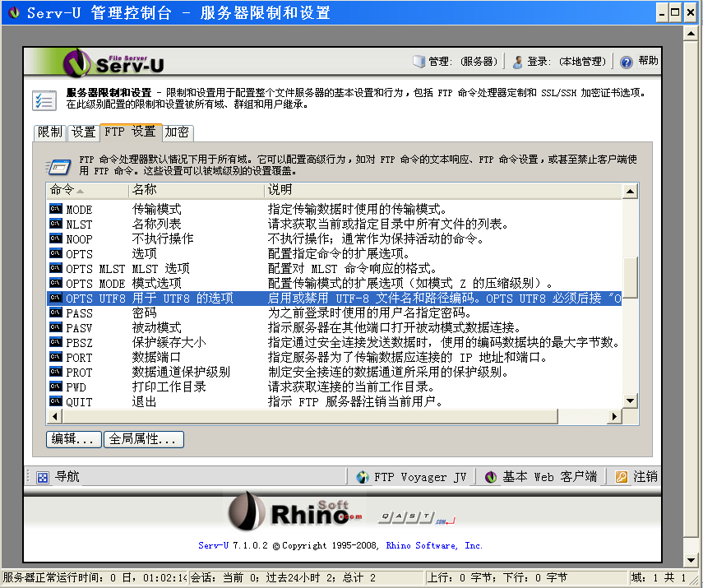Image resolution: width=703 pixels, height=588 pixels.
Task: Select the PORT 数据端口 command row
Action: coord(247,358)
